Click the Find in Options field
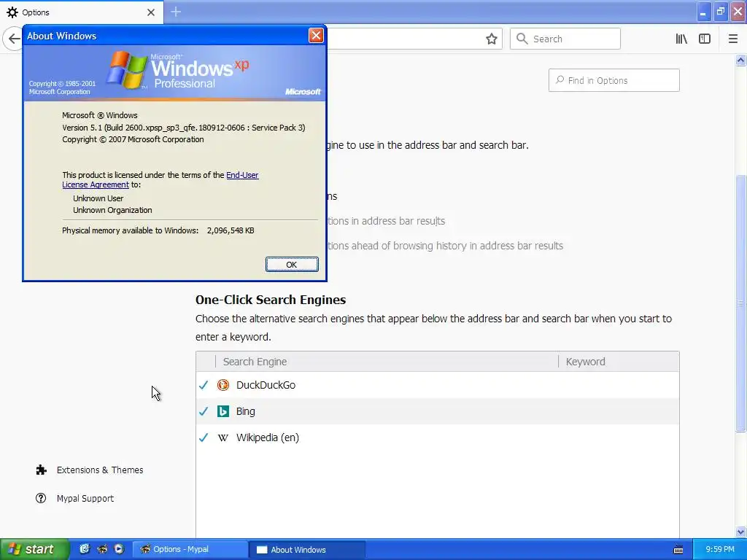This screenshot has width=747, height=560. pyautogui.click(x=614, y=80)
